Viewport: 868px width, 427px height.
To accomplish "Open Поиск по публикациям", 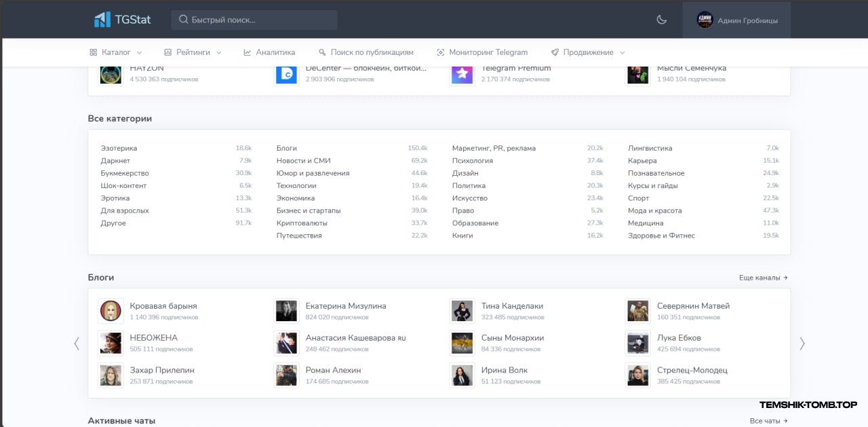I will coord(366,52).
